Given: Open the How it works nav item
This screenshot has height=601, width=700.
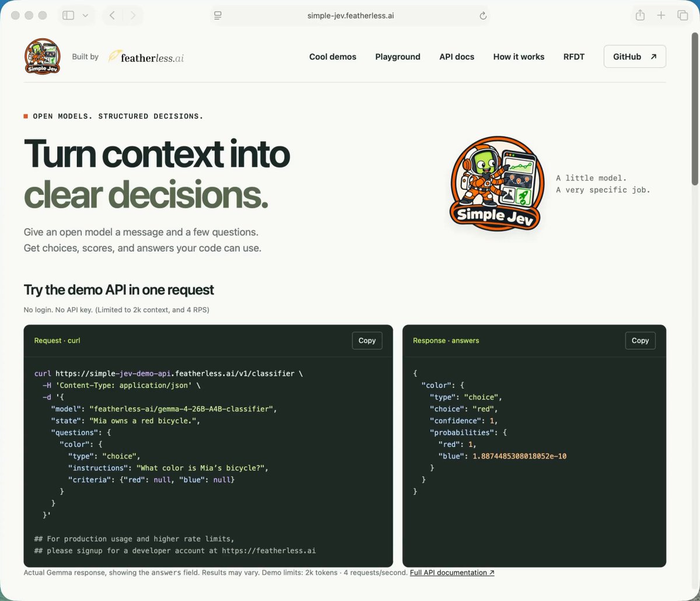Looking at the screenshot, I should tap(519, 57).
